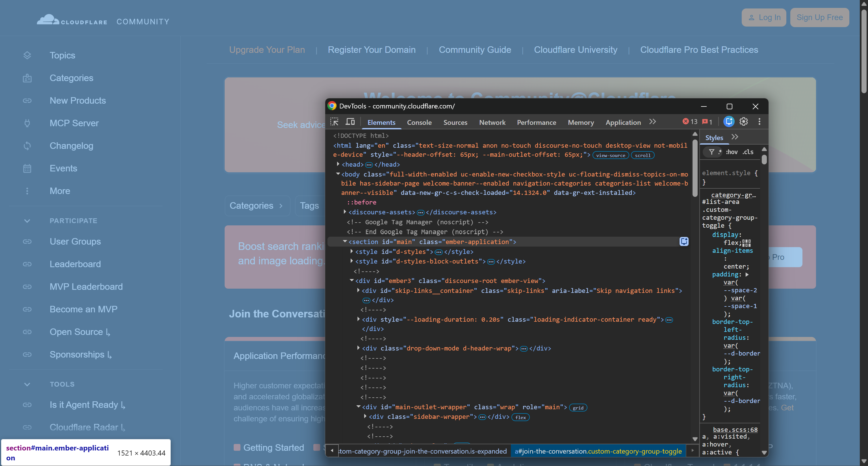Viewport: 868px width, 466px height.
Task: Expand the head element node
Action: pyautogui.click(x=338, y=164)
